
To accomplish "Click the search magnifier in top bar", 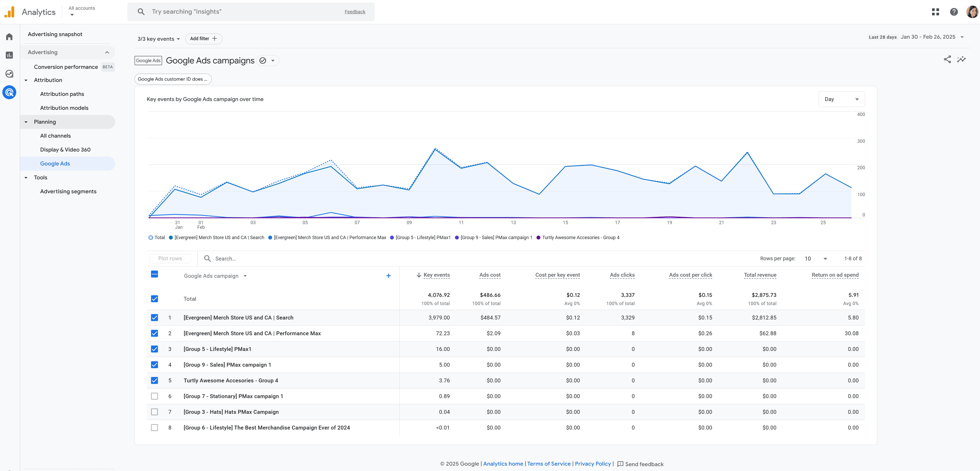I will click(x=141, y=12).
